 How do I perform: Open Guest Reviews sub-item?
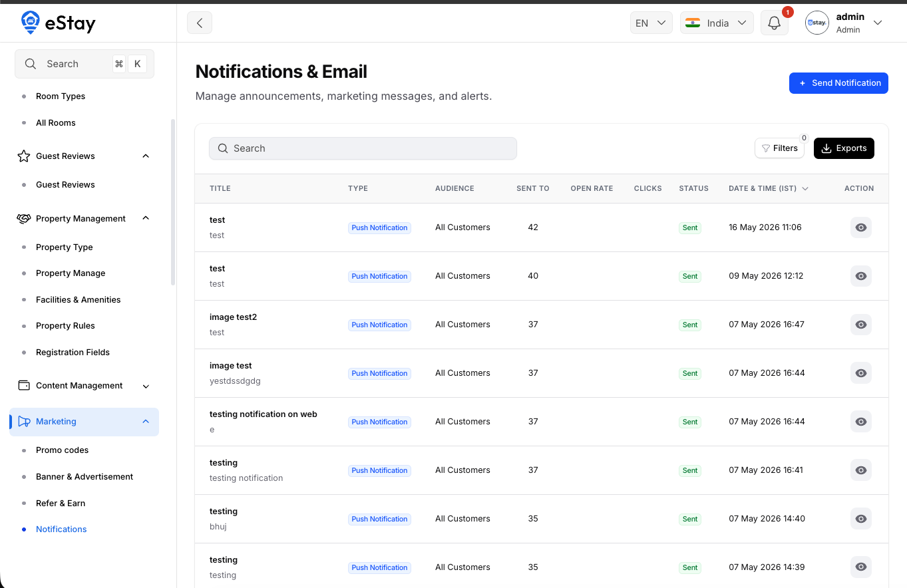pyautogui.click(x=65, y=185)
